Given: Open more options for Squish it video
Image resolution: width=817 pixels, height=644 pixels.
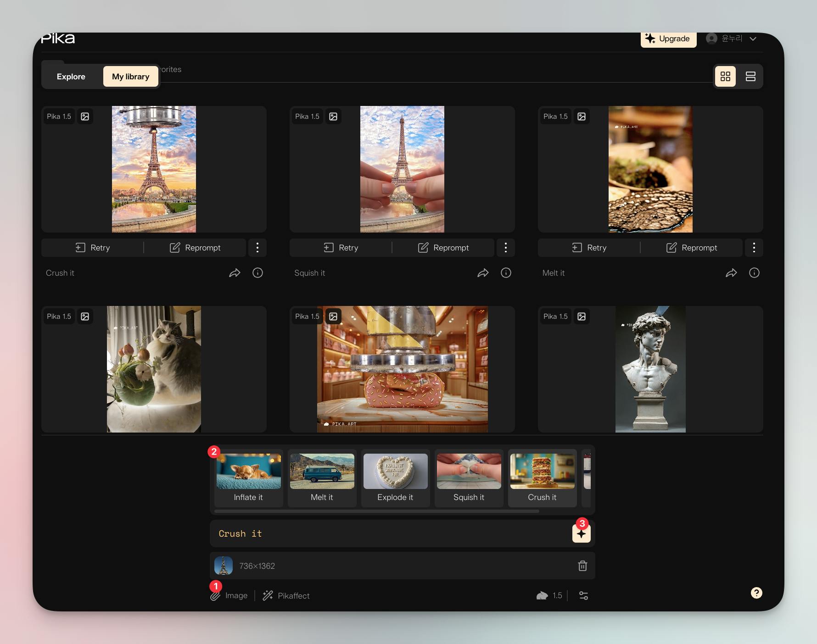Looking at the screenshot, I should pos(506,248).
